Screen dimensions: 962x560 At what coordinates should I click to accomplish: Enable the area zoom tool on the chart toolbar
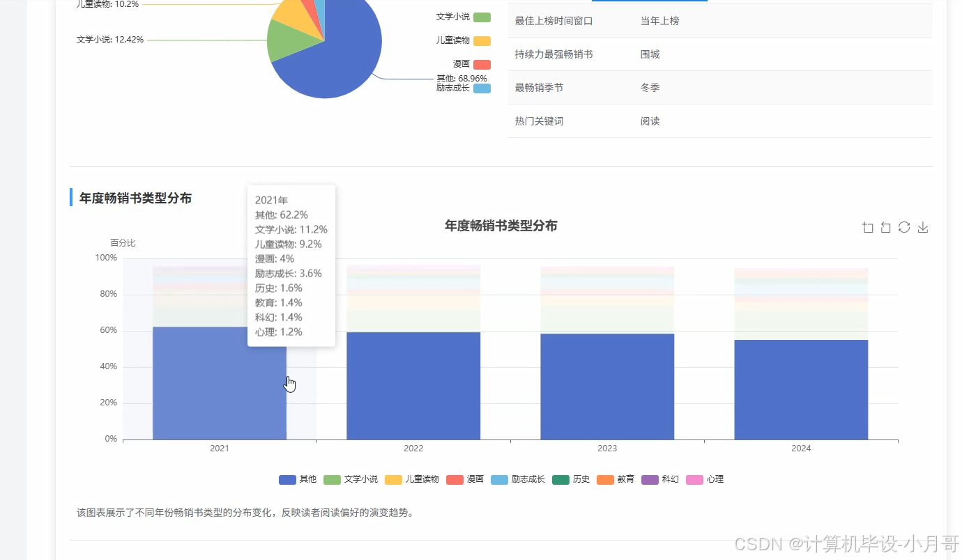[868, 227]
